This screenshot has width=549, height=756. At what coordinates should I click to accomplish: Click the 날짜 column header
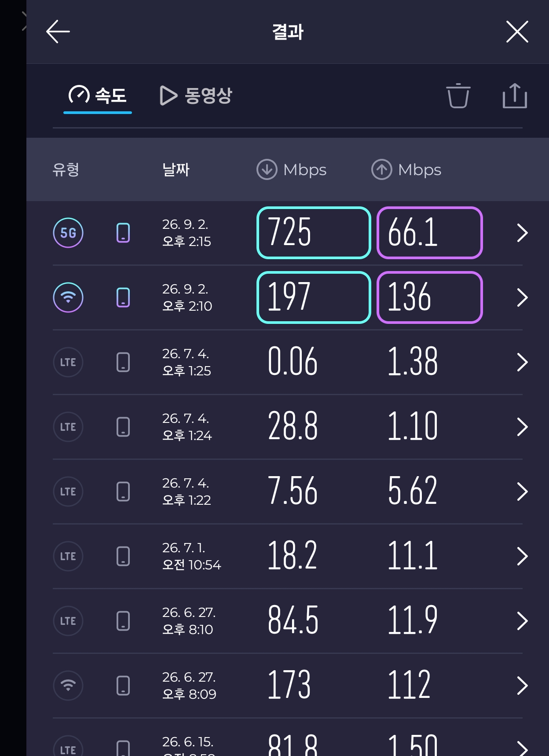[176, 170]
